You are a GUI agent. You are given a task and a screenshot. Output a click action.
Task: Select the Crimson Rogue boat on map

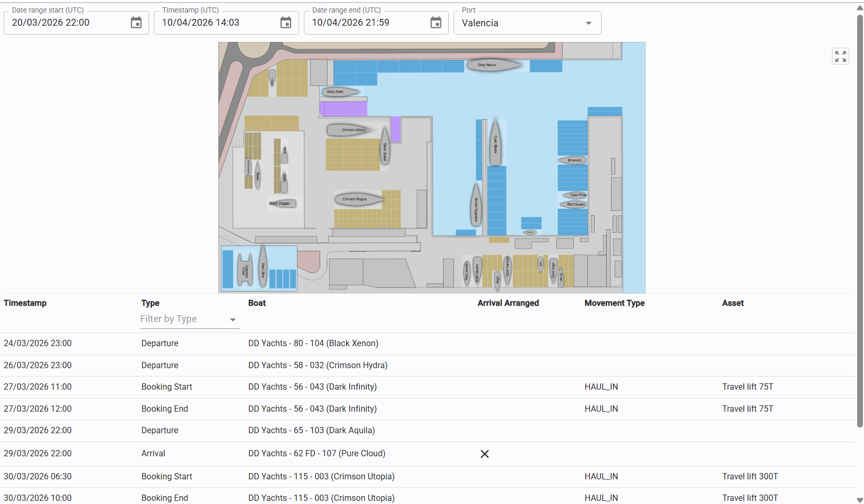pos(354,199)
